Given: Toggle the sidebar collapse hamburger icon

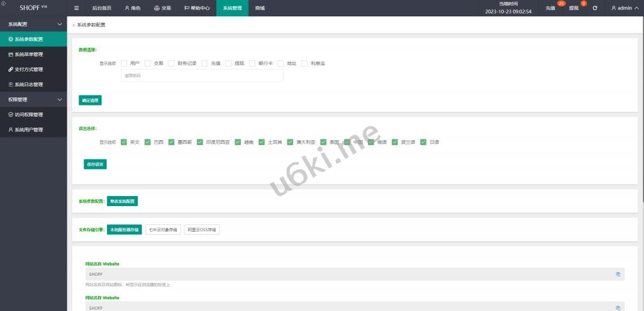Looking at the screenshot, I should (x=76, y=8).
